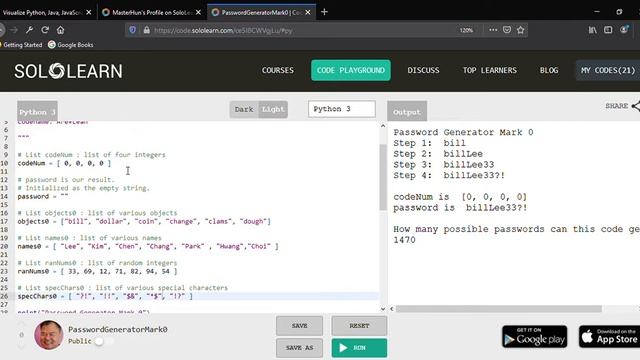Click the SAVE button
640x360 pixels.
[x=299, y=326]
